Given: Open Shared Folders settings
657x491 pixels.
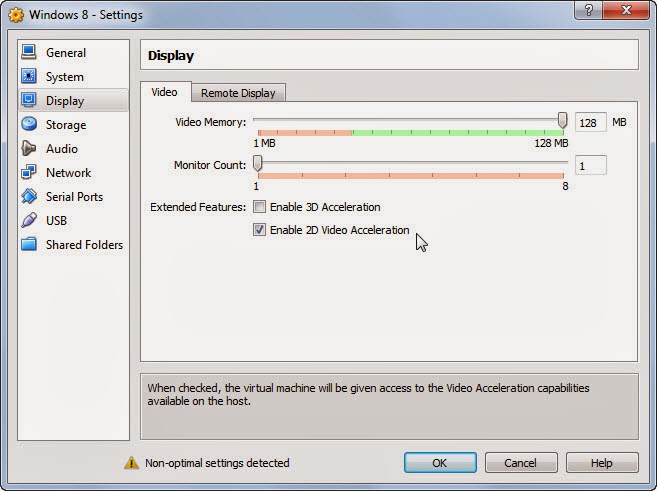Looking at the screenshot, I should point(74,244).
